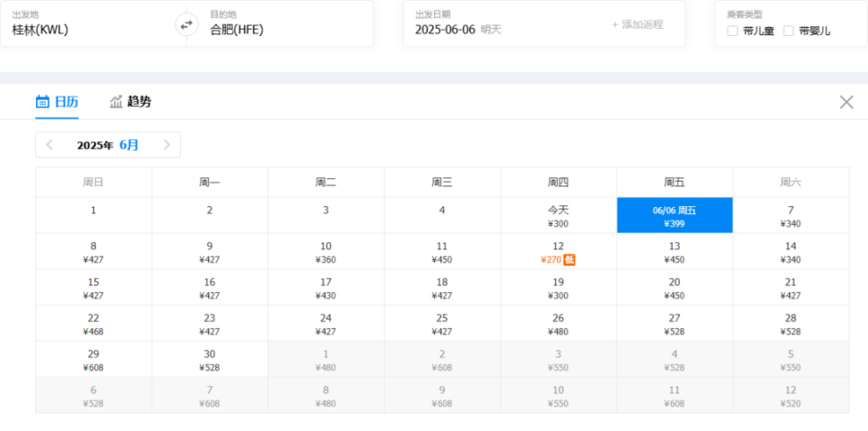
Task: Select June 24 in the calendar
Action: tap(326, 323)
